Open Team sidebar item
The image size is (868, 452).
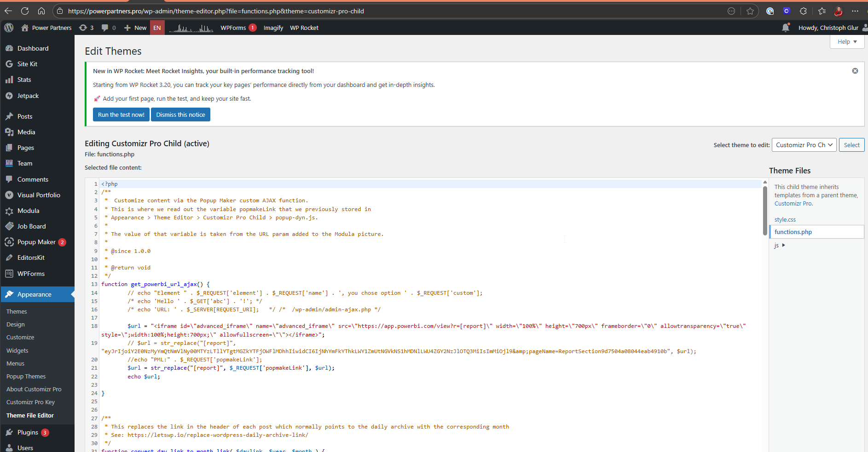tap(37, 163)
